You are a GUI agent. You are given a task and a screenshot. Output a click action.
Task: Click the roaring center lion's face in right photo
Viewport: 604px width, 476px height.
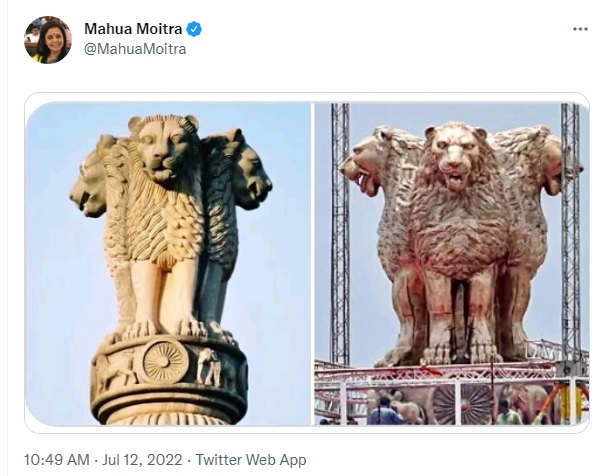coord(456,157)
